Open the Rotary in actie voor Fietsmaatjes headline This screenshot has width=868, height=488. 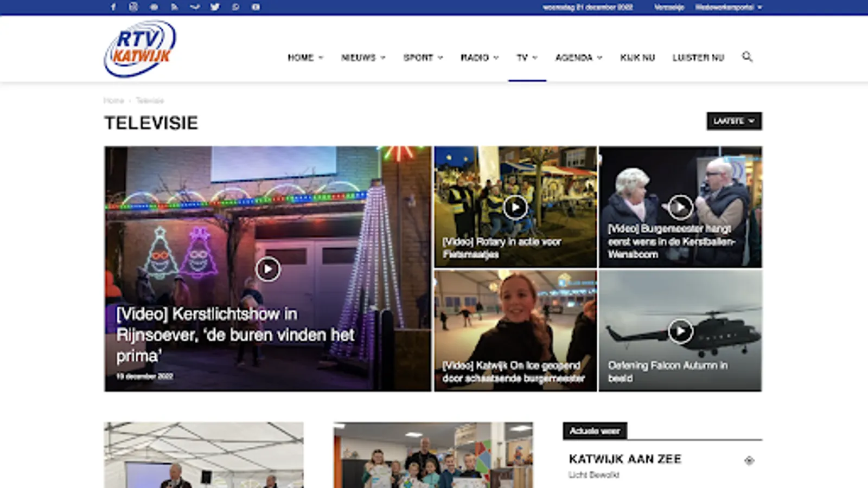(502, 248)
